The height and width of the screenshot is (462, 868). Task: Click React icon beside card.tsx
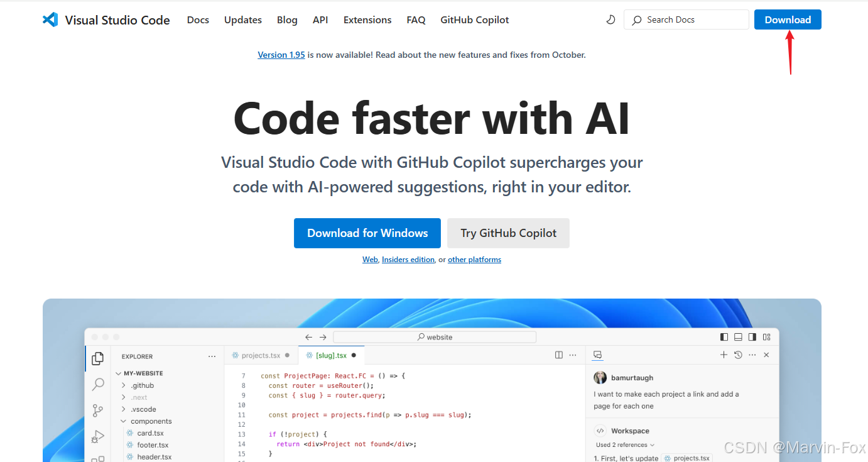click(130, 433)
